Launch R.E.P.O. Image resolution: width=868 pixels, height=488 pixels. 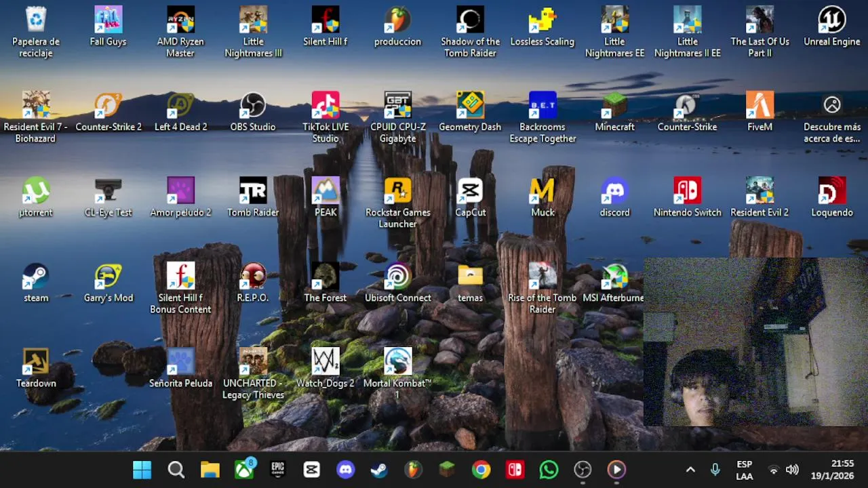coord(253,283)
